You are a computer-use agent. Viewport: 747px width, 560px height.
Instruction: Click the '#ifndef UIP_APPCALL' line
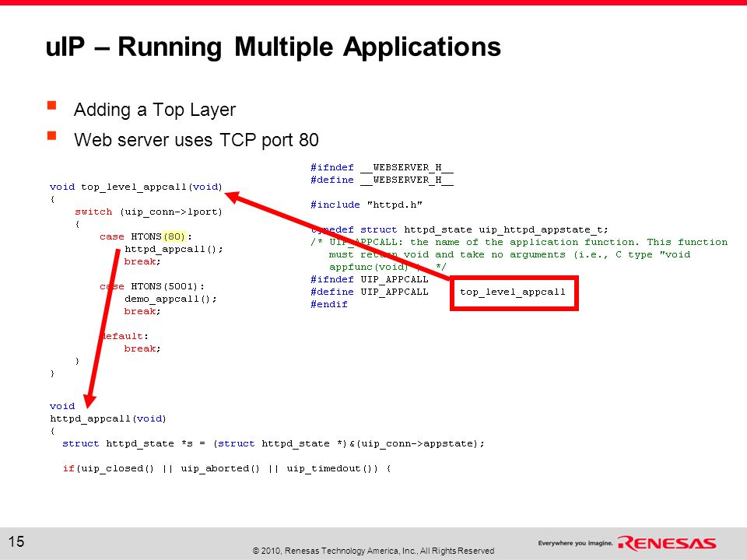369,279
